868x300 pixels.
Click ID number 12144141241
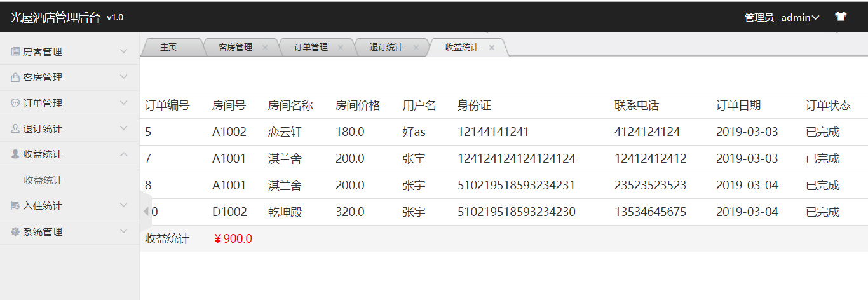[493, 132]
